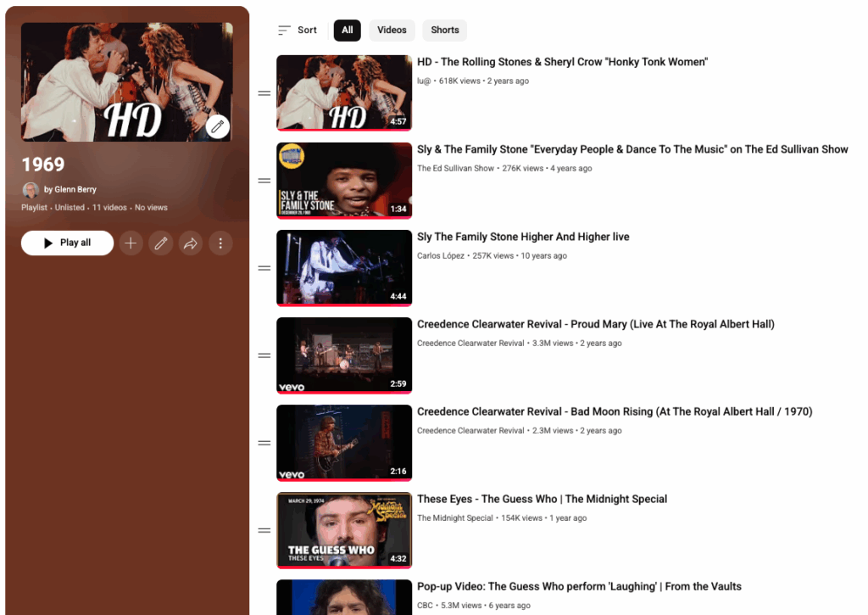
Task: Grab the drag handle beside Honky Tonk Women
Action: pyautogui.click(x=264, y=93)
